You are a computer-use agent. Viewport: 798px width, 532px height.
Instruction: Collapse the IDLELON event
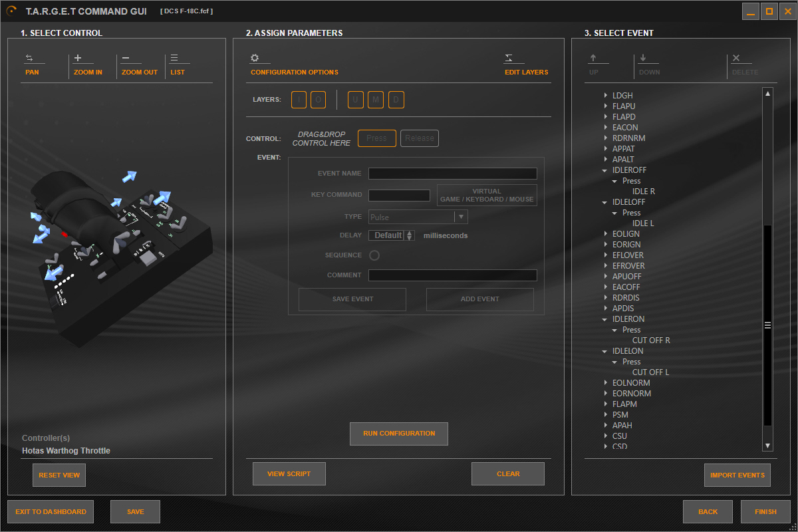(x=605, y=351)
